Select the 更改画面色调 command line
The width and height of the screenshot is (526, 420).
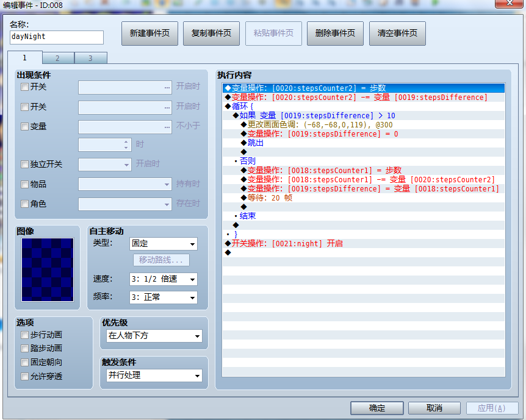point(364,125)
